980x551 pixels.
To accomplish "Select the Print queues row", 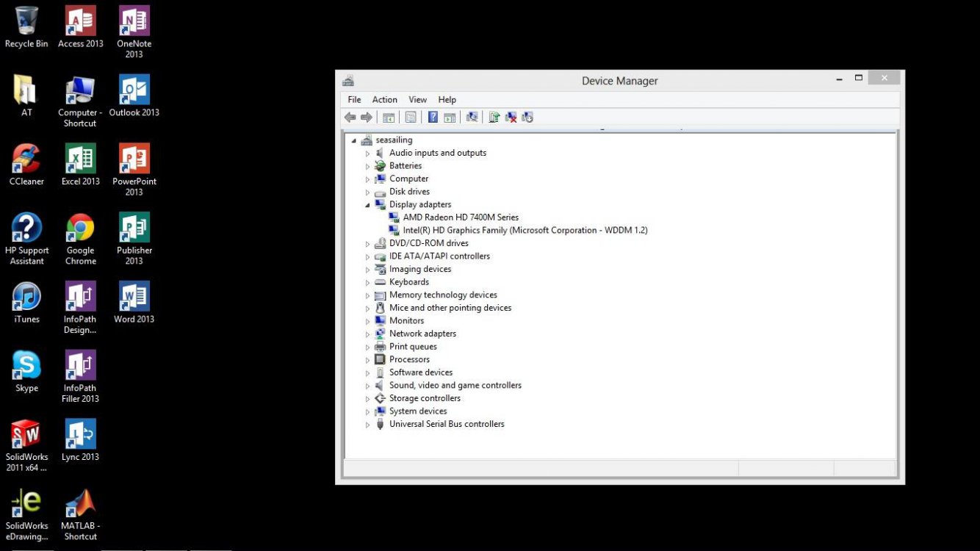I will [413, 347].
